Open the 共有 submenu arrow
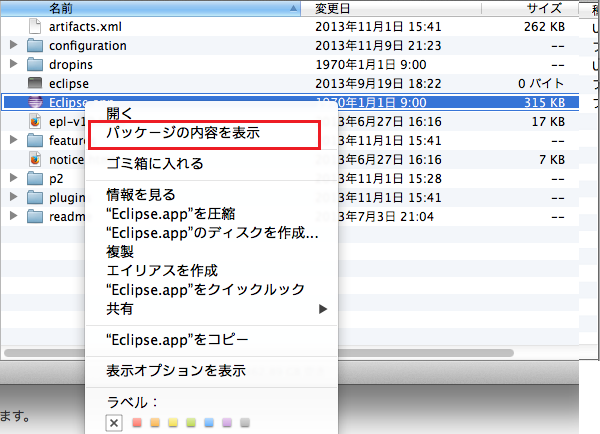 [x=323, y=309]
